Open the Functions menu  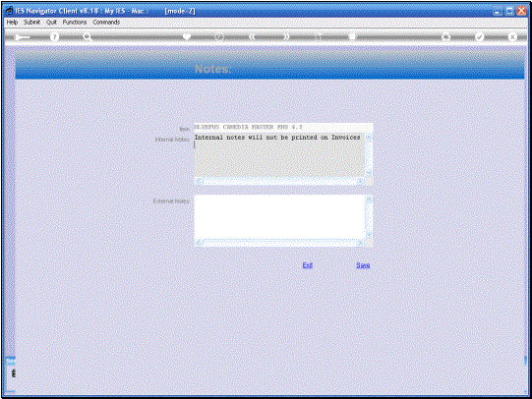coord(75,22)
